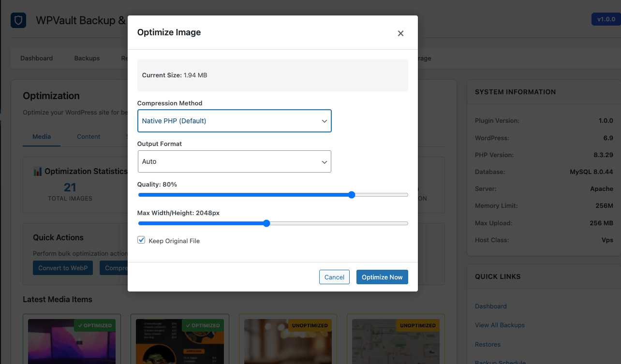Open the Restores quick link

pyautogui.click(x=488, y=344)
